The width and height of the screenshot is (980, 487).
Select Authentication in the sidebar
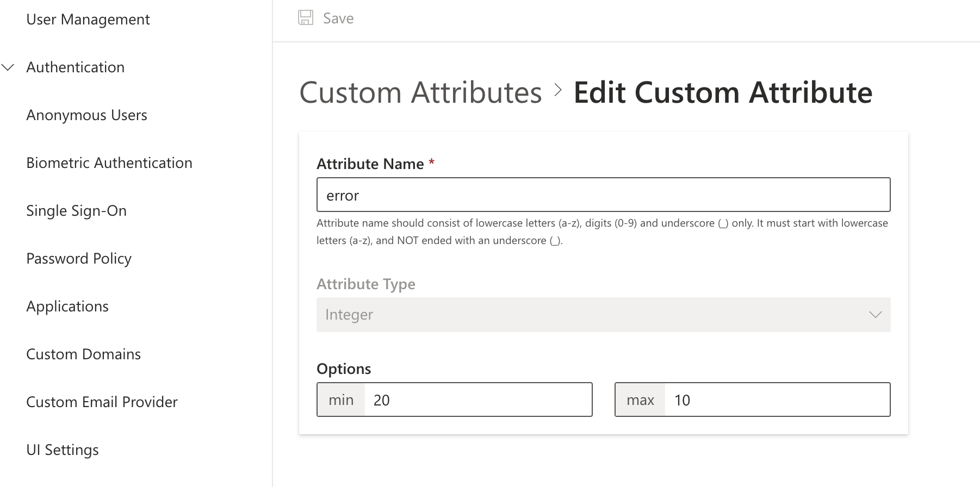[76, 67]
